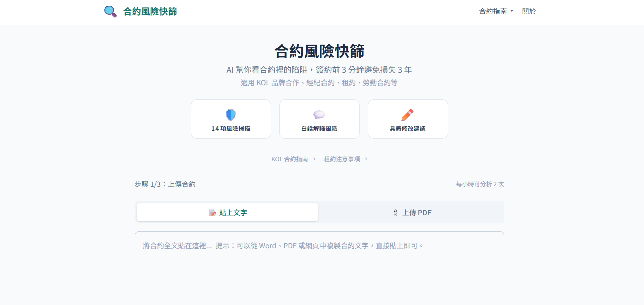
Task: Switch to the 貼上文字 tab
Action: (x=228, y=212)
